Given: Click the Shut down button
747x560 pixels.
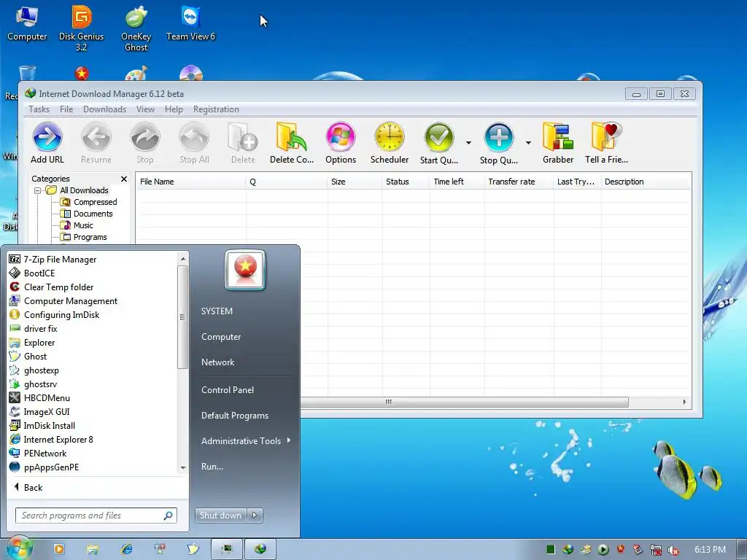Looking at the screenshot, I should pyautogui.click(x=220, y=516).
